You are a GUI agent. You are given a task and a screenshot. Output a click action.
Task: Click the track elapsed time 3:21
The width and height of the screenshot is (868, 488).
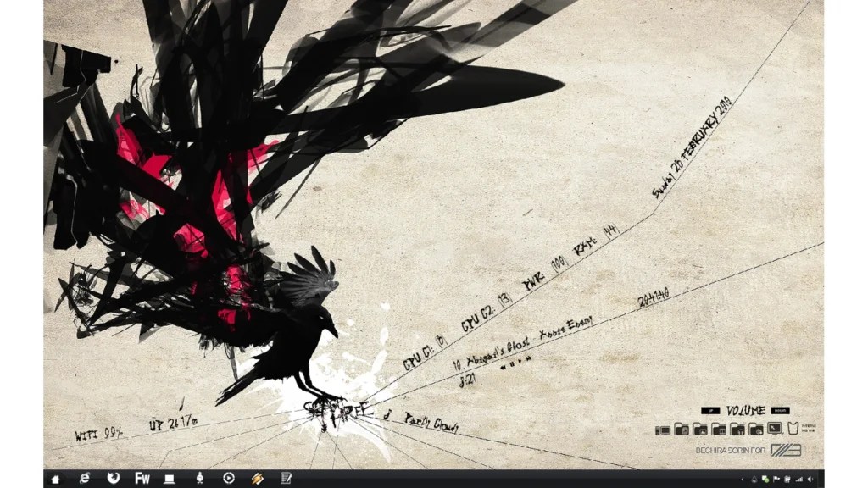(468, 380)
